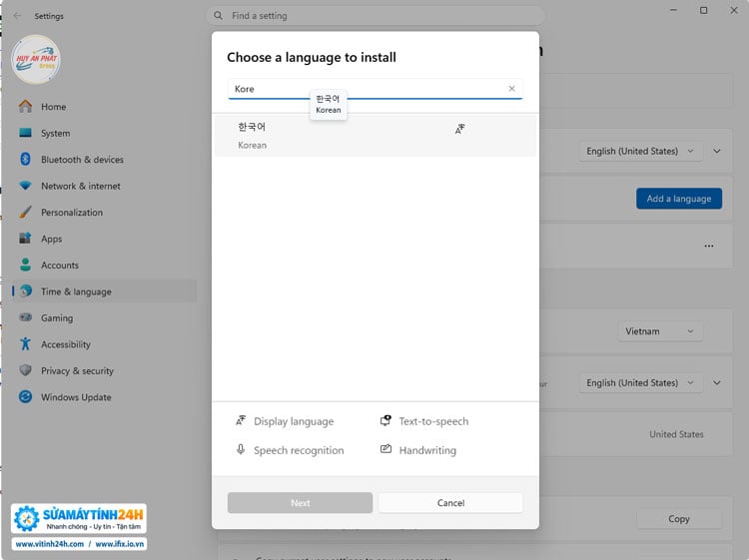Viewport: 749px width, 560px height.
Task: Click the search magnifier icon
Action: point(219,16)
